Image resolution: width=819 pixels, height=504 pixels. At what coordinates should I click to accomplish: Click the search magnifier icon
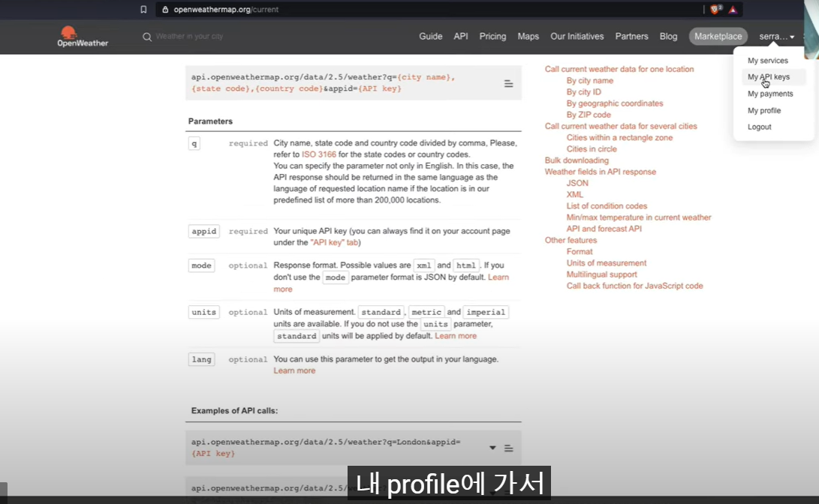click(x=147, y=37)
